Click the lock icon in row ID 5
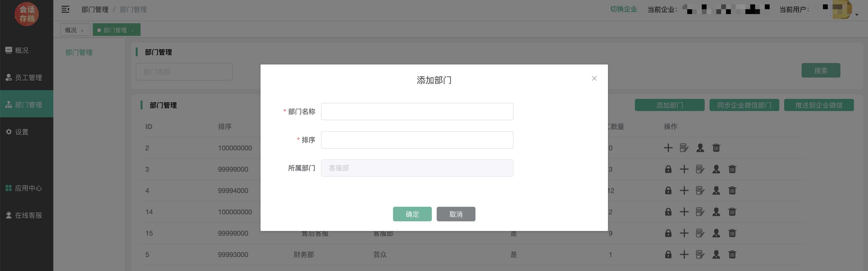Image resolution: width=868 pixels, height=271 pixels. pos(668,255)
